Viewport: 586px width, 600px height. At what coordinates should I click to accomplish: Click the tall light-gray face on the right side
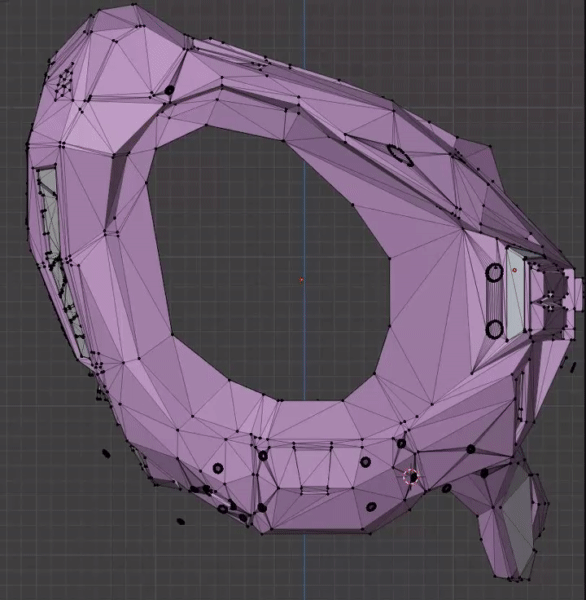click(x=515, y=293)
